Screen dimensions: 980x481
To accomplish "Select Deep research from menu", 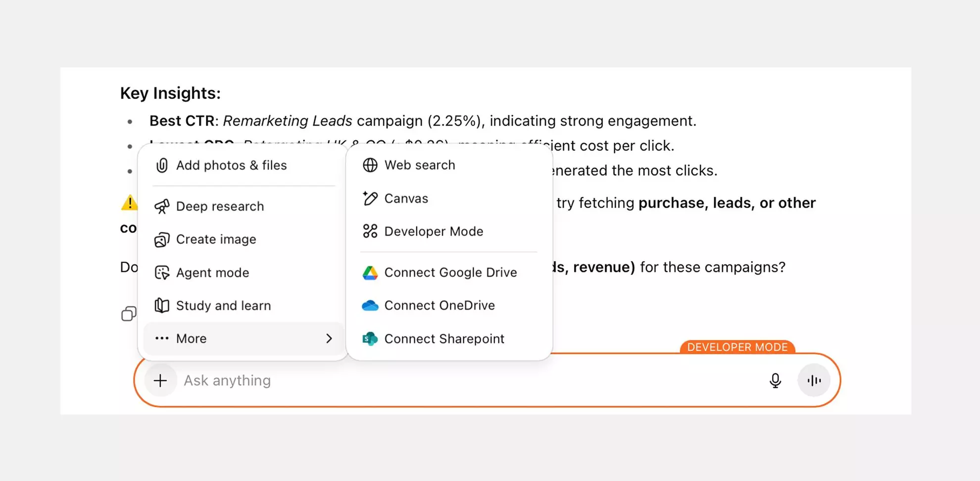I will [x=220, y=206].
